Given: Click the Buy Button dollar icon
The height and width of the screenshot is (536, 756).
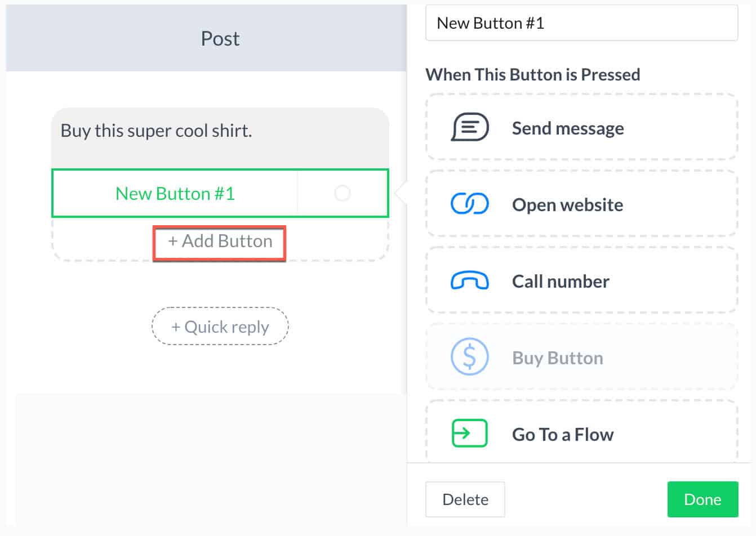Looking at the screenshot, I should tap(469, 357).
